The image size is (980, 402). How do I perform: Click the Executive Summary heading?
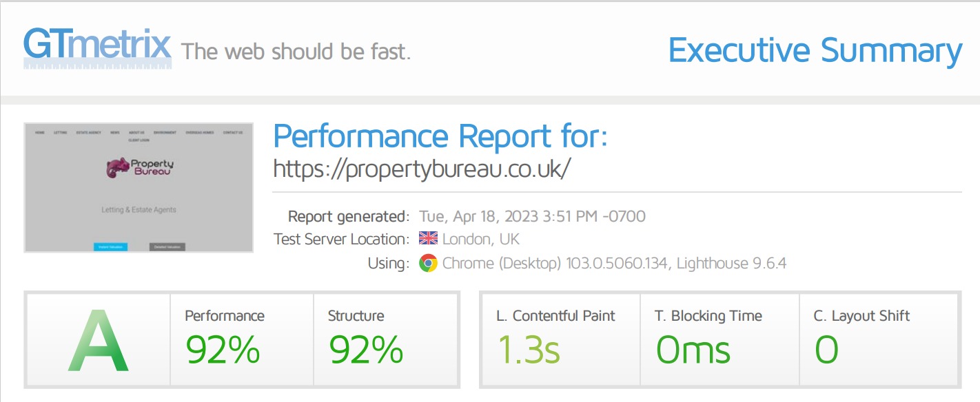click(815, 51)
